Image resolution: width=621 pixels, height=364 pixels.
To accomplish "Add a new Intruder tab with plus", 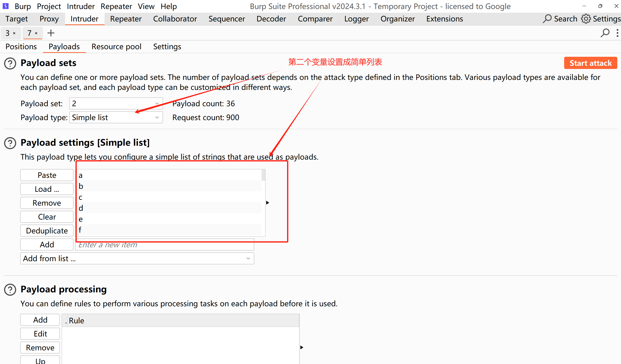I will click(51, 33).
